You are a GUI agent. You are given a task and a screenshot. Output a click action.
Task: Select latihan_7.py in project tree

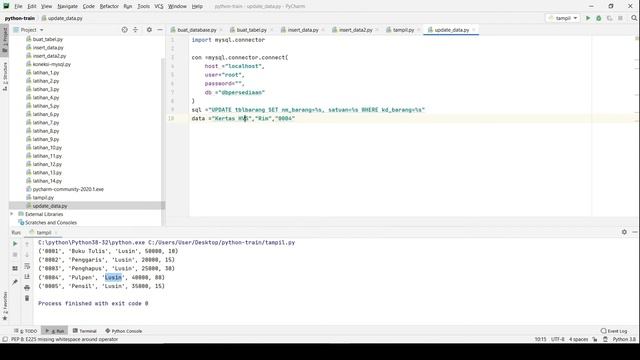click(46, 122)
